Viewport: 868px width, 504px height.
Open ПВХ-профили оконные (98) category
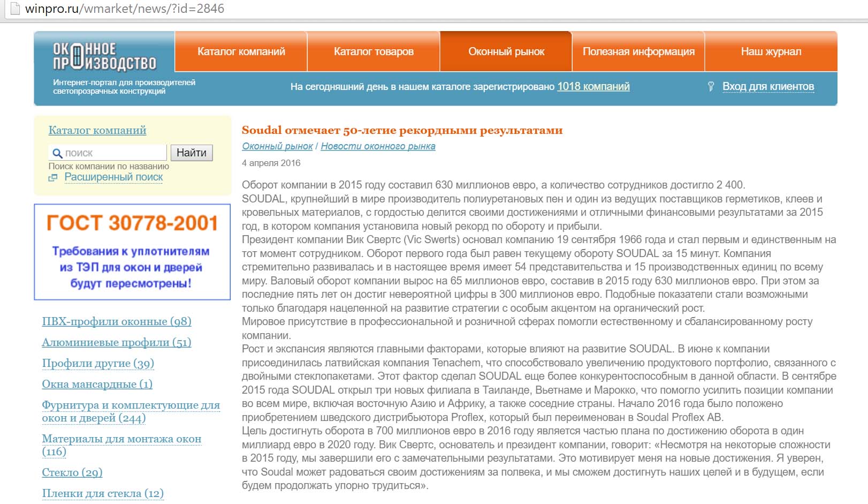point(117,321)
